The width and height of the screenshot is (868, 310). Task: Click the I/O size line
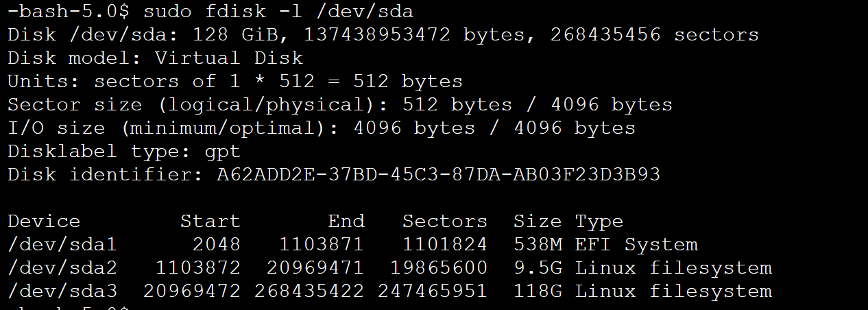pyautogui.click(x=322, y=128)
